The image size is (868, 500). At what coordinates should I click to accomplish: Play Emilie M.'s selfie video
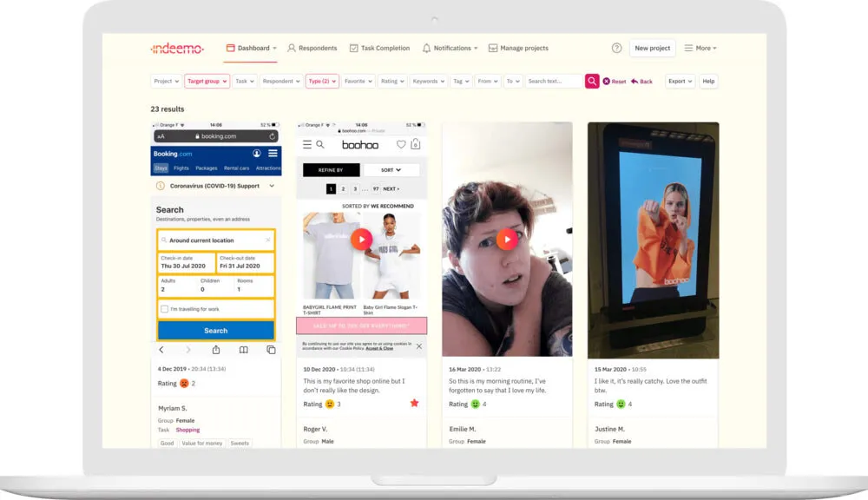507,240
